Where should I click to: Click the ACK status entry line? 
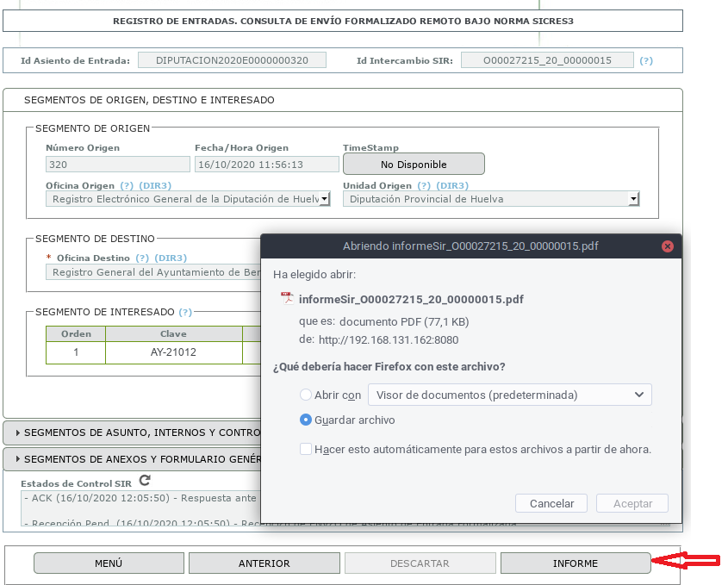[x=142, y=498]
